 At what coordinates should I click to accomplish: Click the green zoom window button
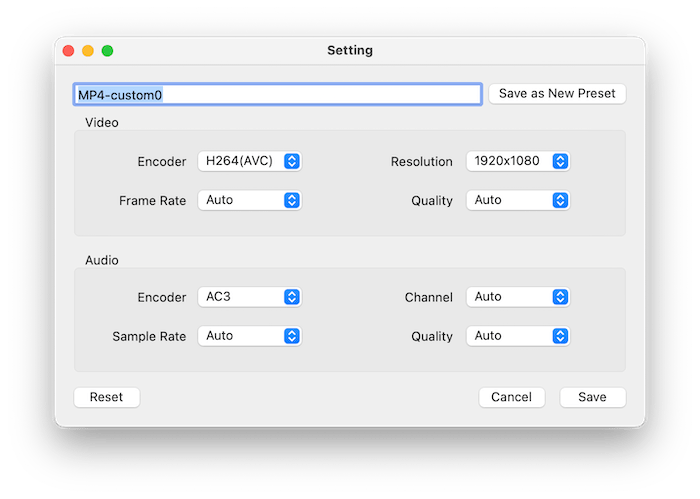coord(107,50)
